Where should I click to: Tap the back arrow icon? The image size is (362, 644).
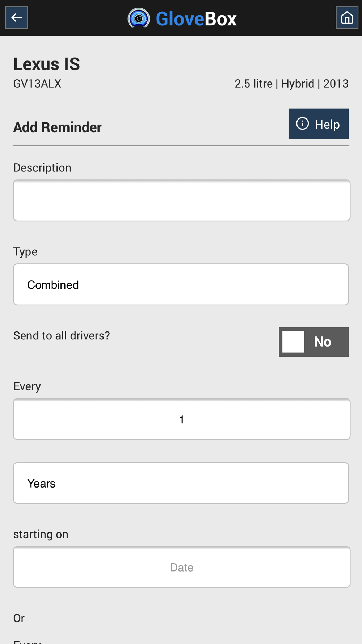pyautogui.click(x=17, y=17)
